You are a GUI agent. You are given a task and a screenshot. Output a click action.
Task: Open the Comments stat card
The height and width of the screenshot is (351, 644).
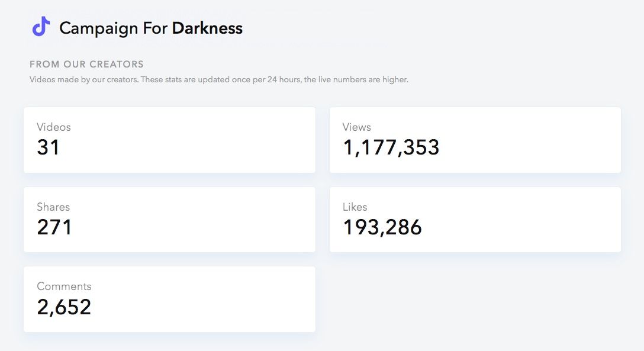[170, 300]
